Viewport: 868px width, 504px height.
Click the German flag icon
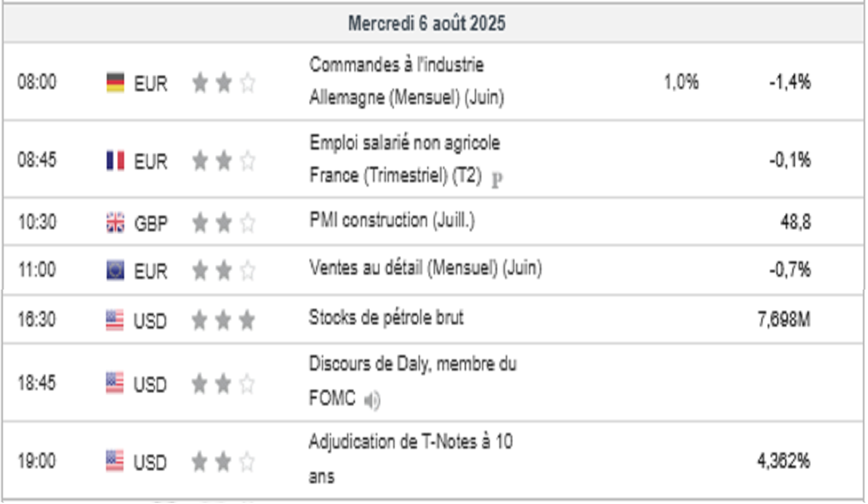[x=115, y=83]
